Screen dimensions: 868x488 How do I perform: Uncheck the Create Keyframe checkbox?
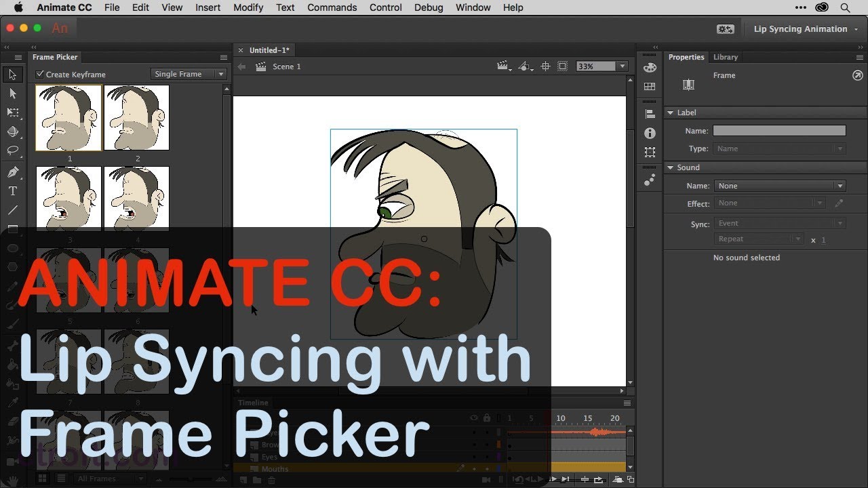(x=40, y=74)
